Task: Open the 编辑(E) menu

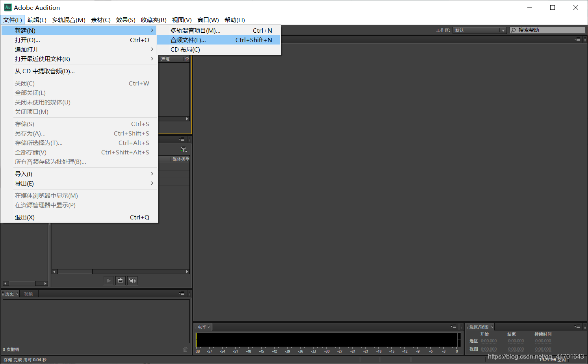Action: (x=37, y=20)
